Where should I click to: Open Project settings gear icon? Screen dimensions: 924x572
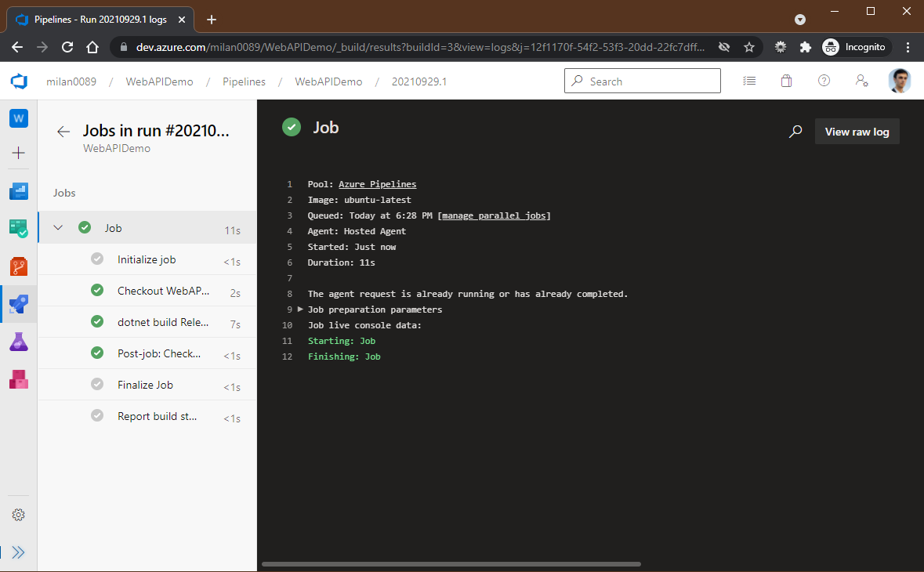(x=19, y=515)
